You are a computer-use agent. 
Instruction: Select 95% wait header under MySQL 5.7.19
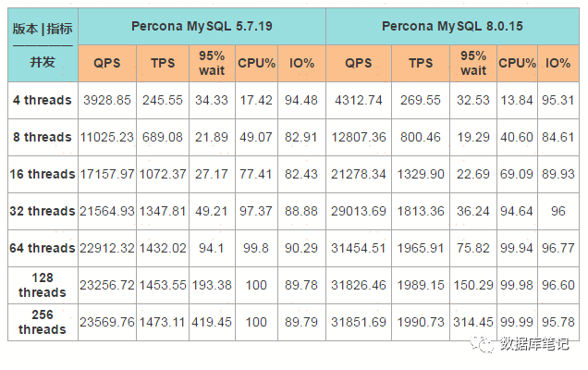click(x=212, y=63)
